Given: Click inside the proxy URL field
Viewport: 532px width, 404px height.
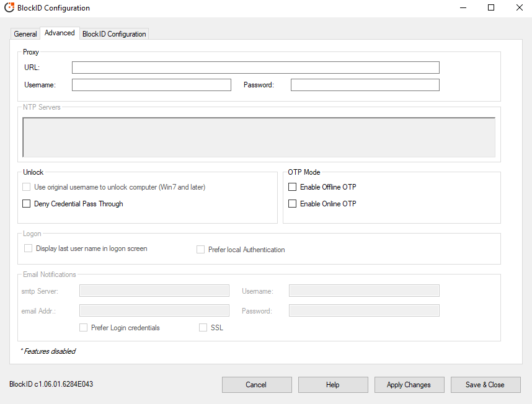Looking at the screenshot, I should tap(255, 67).
